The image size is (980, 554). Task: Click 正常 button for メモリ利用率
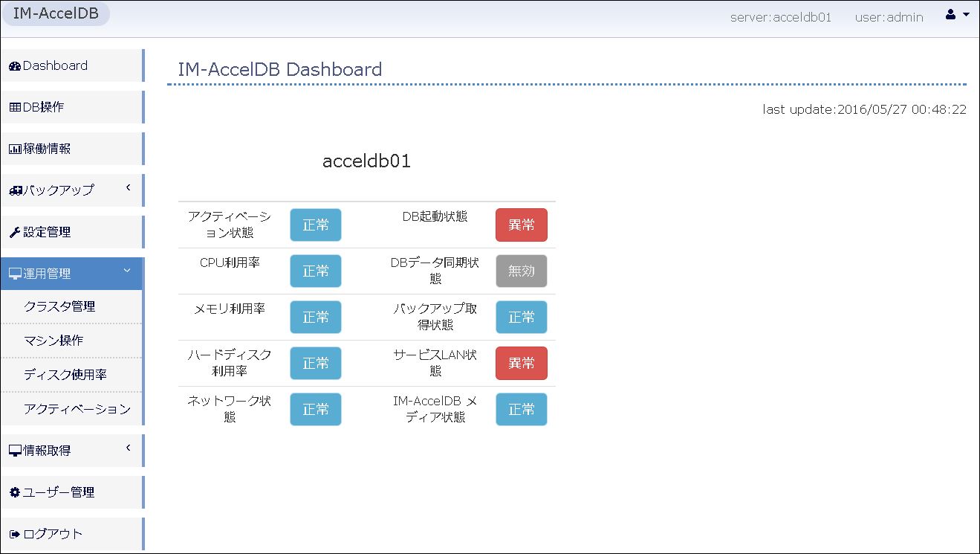pos(316,318)
